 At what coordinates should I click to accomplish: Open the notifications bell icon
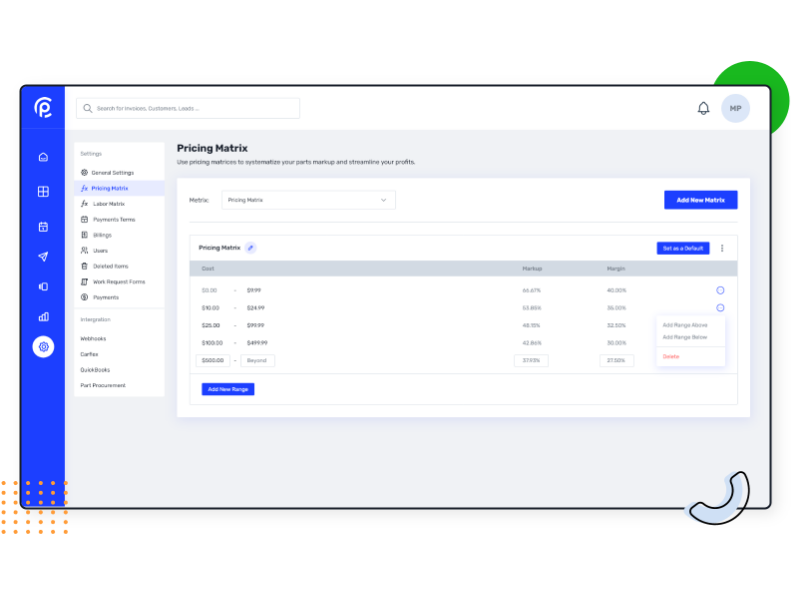pos(704,108)
